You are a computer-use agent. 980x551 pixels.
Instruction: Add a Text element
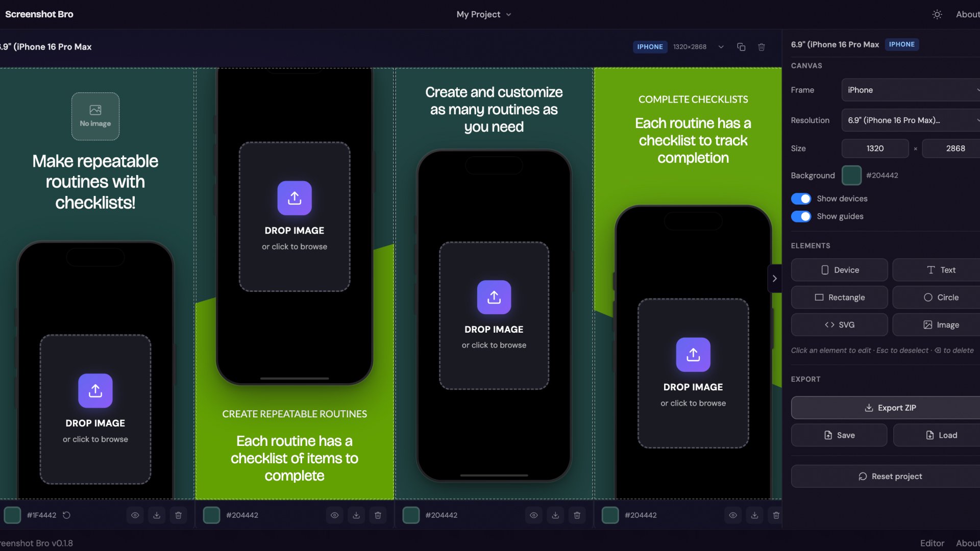coord(936,270)
